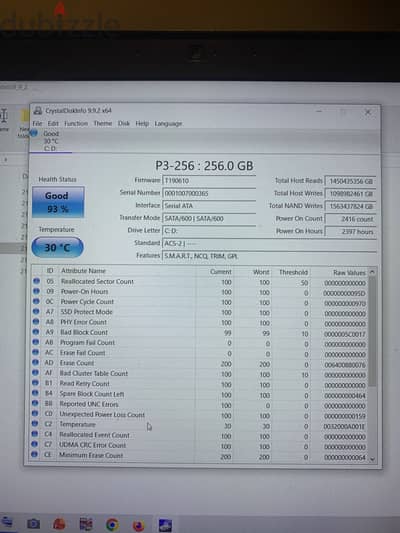400x533 pixels.
Task: Click the Features S.M.A.R.T. field
Action: tap(269, 256)
